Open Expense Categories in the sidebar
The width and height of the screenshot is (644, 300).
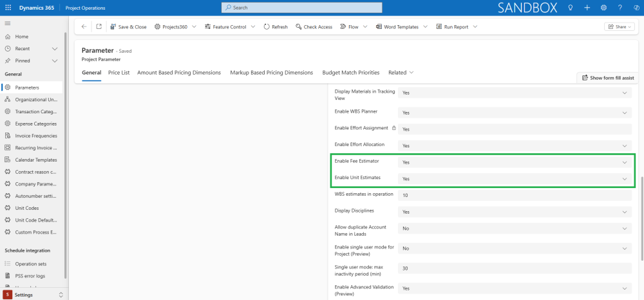click(36, 124)
